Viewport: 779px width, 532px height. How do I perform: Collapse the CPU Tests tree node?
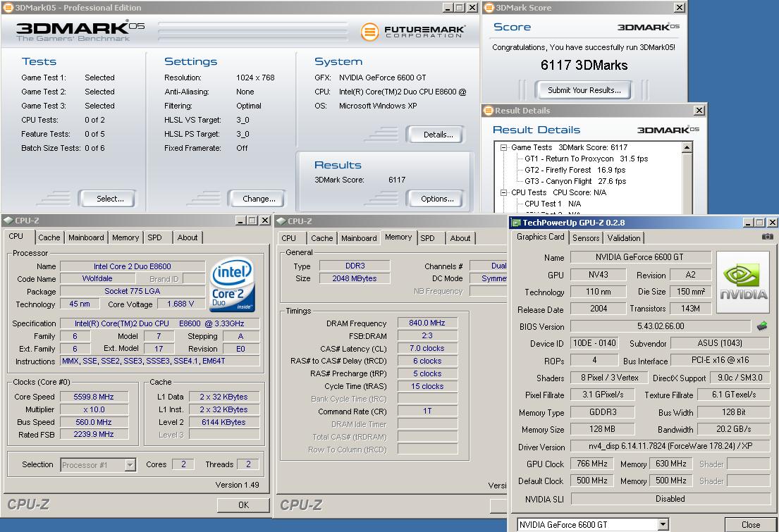pyautogui.click(x=504, y=192)
